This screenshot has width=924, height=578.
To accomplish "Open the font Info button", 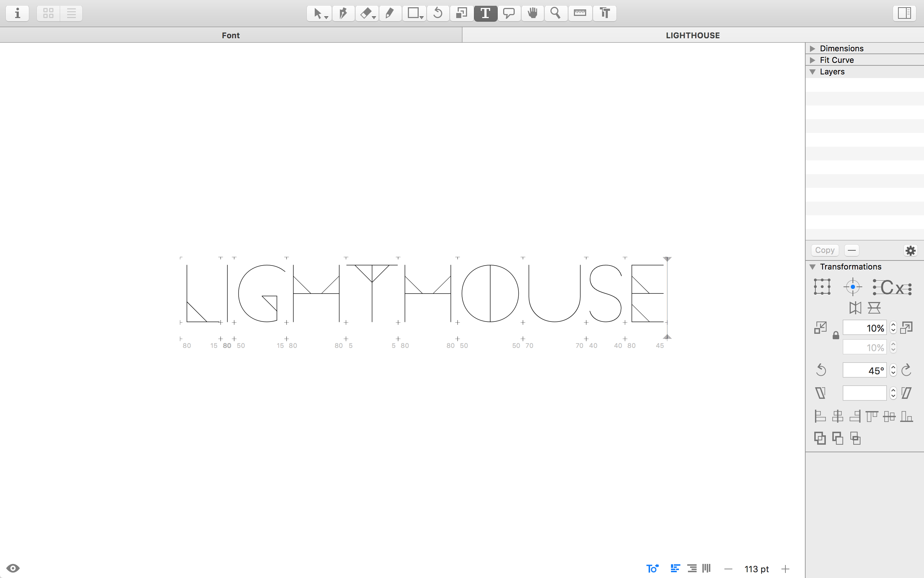I will tap(17, 13).
